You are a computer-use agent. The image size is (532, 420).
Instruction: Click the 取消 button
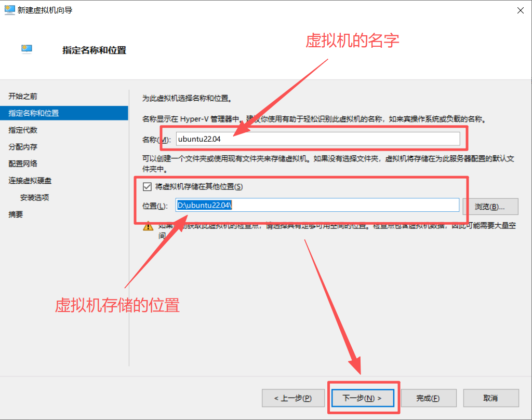[491, 398]
